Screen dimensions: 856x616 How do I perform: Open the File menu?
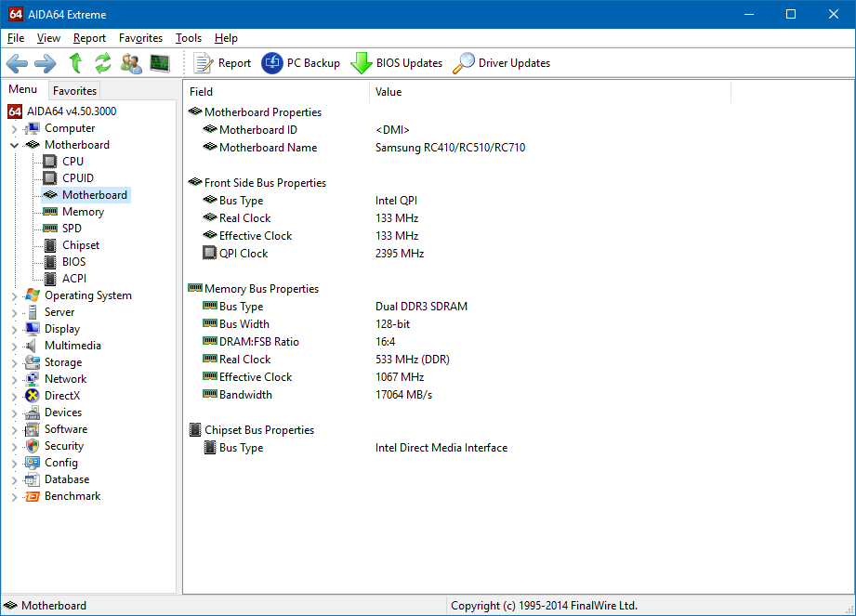pos(16,38)
